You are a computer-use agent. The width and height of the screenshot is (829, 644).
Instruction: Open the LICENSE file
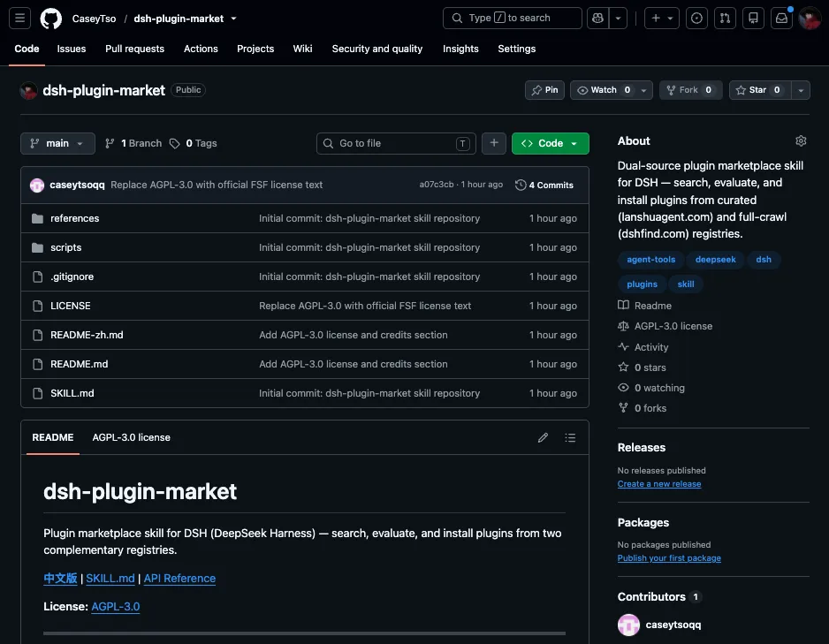[71, 306]
